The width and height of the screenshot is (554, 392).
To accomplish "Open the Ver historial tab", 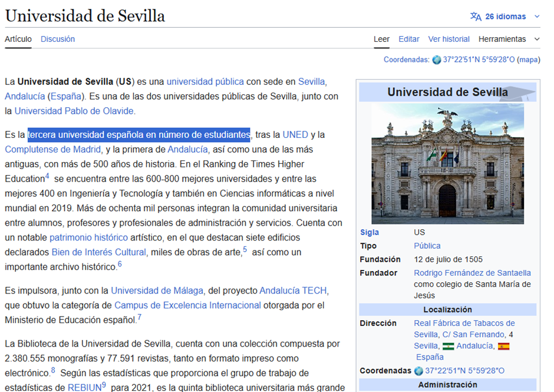I will click(x=449, y=39).
